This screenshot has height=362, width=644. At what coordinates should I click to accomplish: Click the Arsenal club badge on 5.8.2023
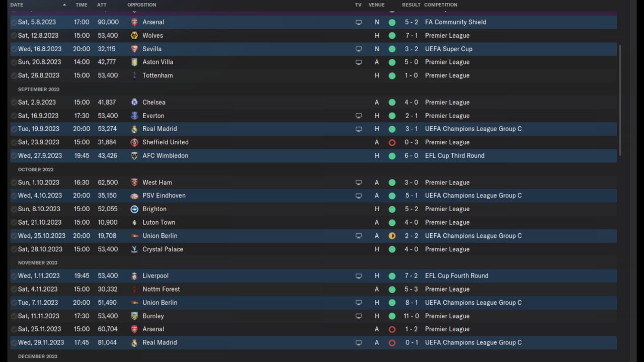pyautogui.click(x=134, y=22)
